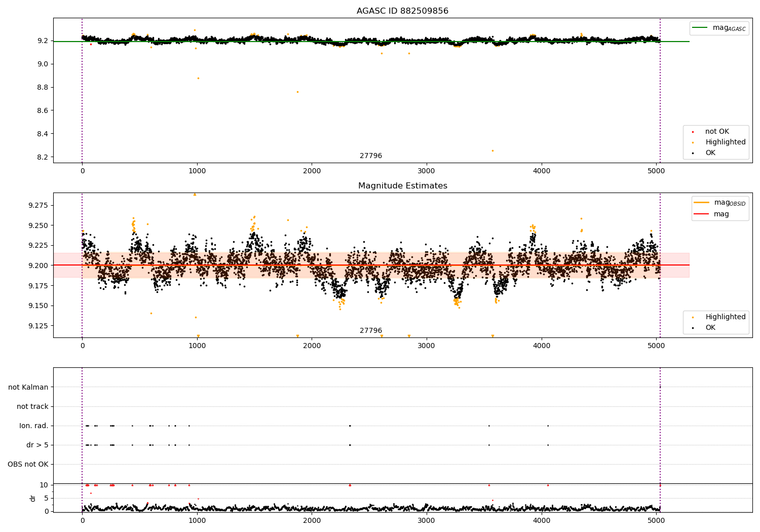This screenshot has width=760, height=532.
Task: Click the orange line sample beside mag OBSID
Action: pos(702,203)
